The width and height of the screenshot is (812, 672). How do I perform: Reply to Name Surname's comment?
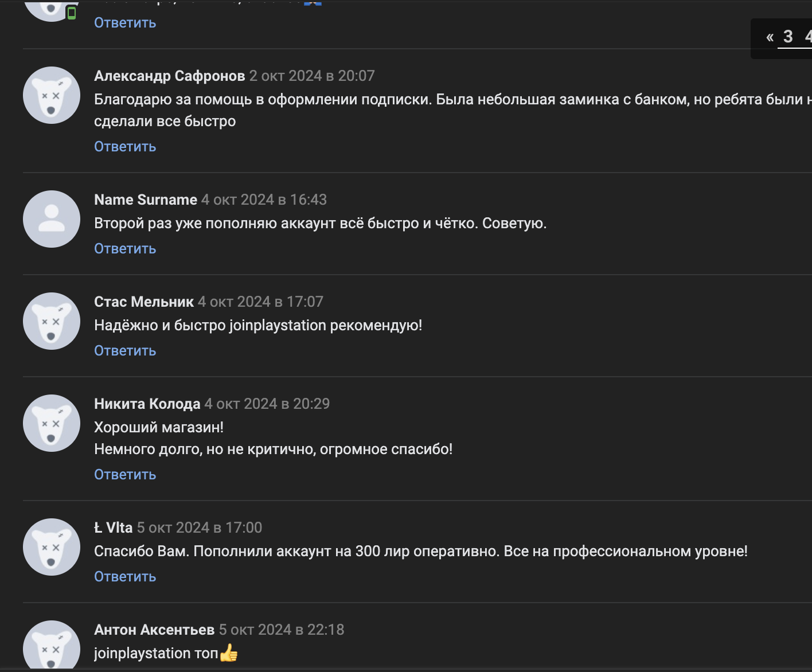pyautogui.click(x=125, y=249)
